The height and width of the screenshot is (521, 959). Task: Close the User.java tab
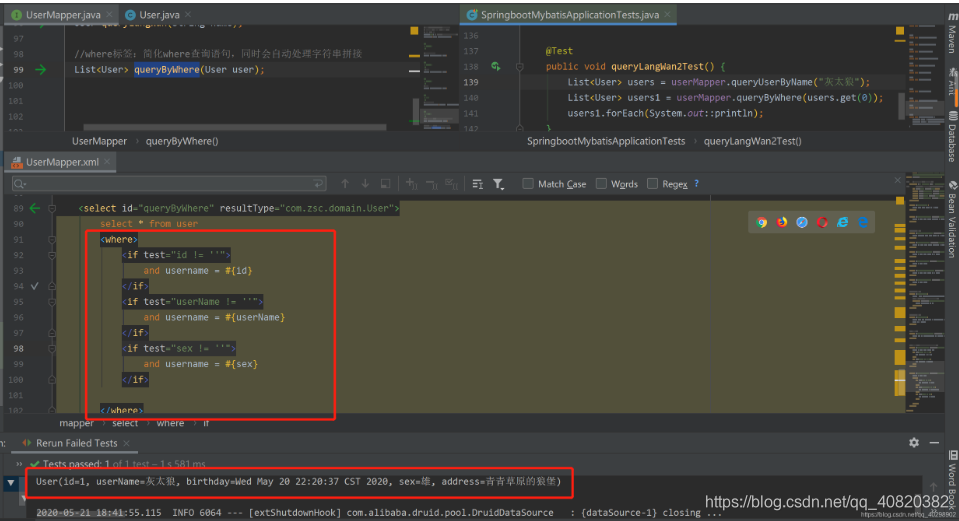(x=187, y=15)
